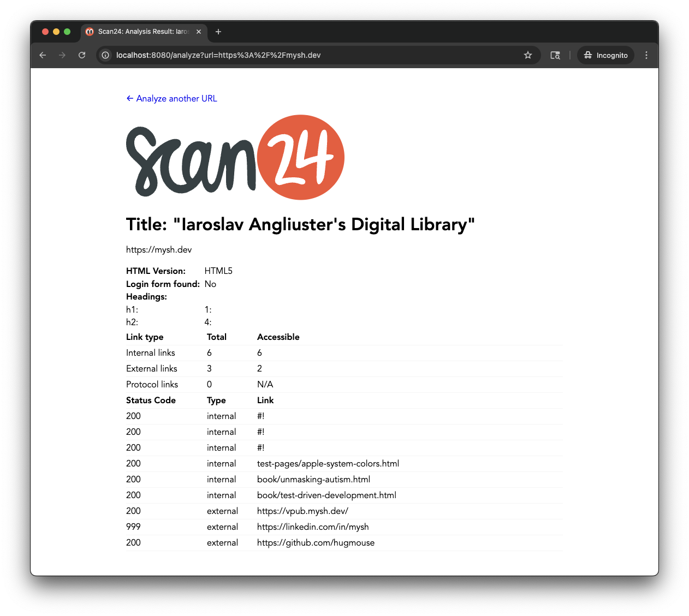Image resolution: width=689 pixels, height=616 pixels.
Task: Open a new tab with plus button
Action: (x=218, y=32)
